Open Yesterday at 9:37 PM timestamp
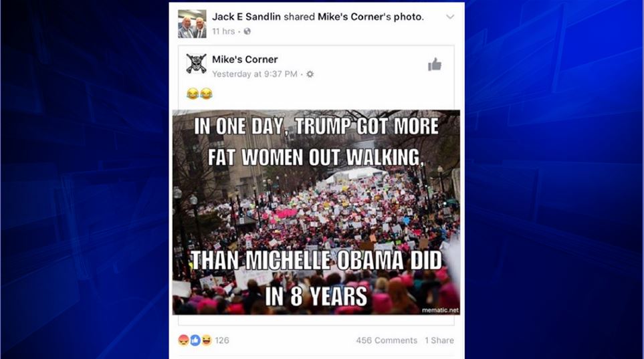The height and width of the screenshot is (359, 644). pyautogui.click(x=255, y=74)
